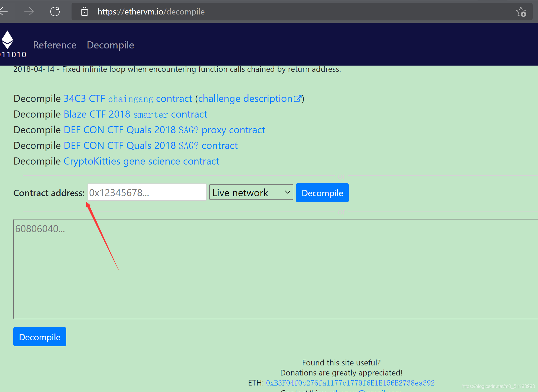Click the 'Contract address:' label

49,193
